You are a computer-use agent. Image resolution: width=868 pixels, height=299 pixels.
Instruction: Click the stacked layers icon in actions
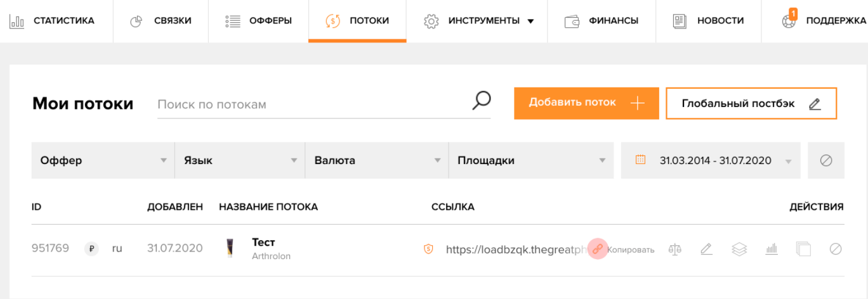739,250
